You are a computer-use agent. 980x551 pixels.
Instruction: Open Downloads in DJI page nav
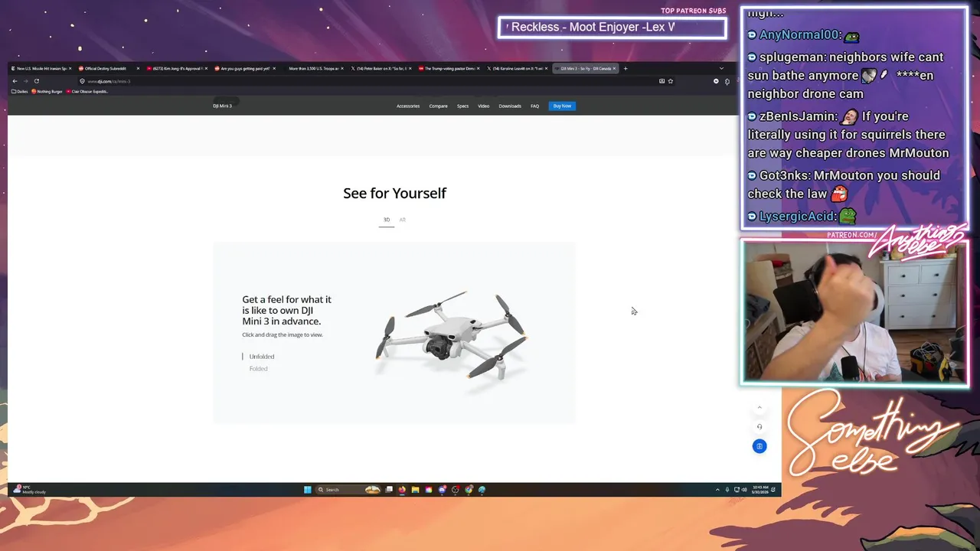(510, 106)
